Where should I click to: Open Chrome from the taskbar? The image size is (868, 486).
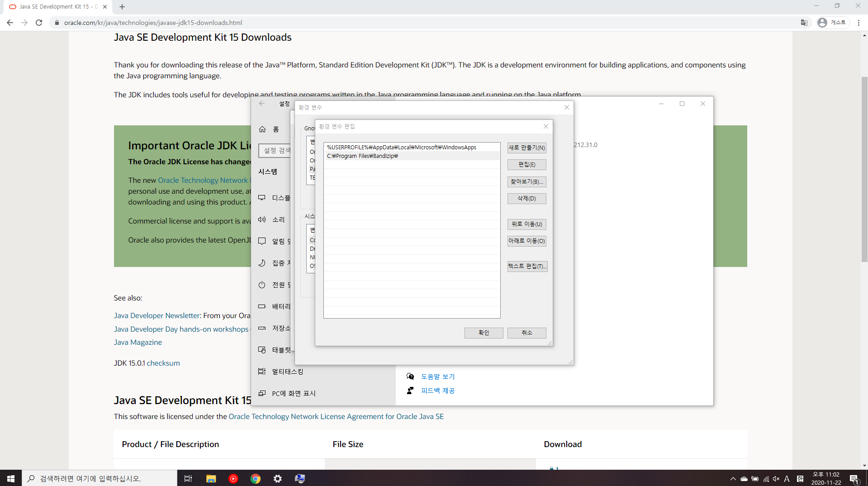pos(255,478)
